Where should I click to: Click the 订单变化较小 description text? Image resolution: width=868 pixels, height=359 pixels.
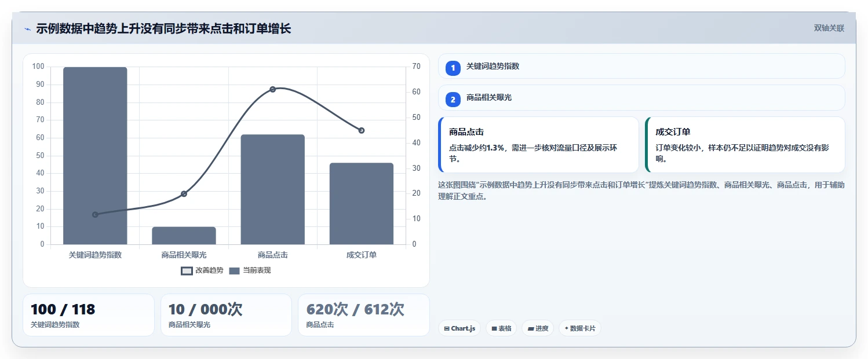click(x=742, y=153)
